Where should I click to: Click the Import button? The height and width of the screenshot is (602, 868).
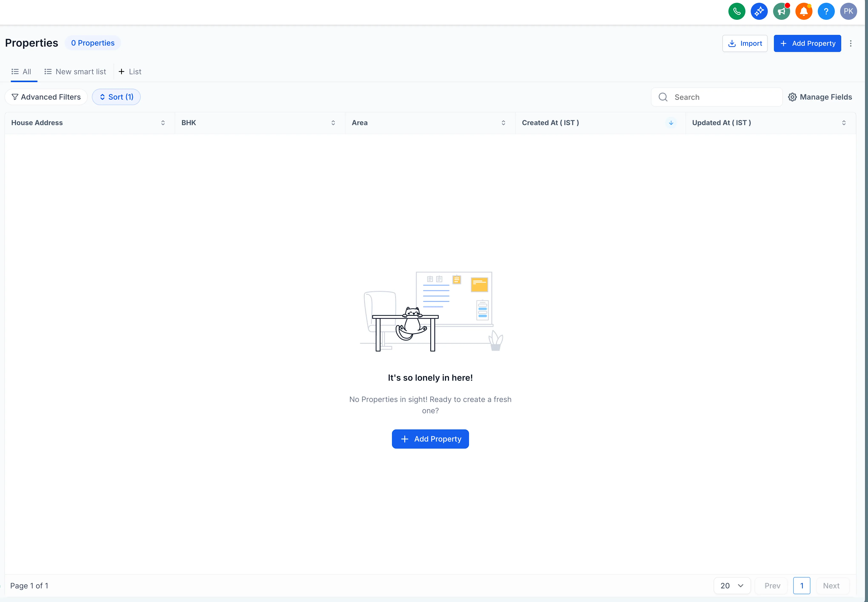click(745, 43)
